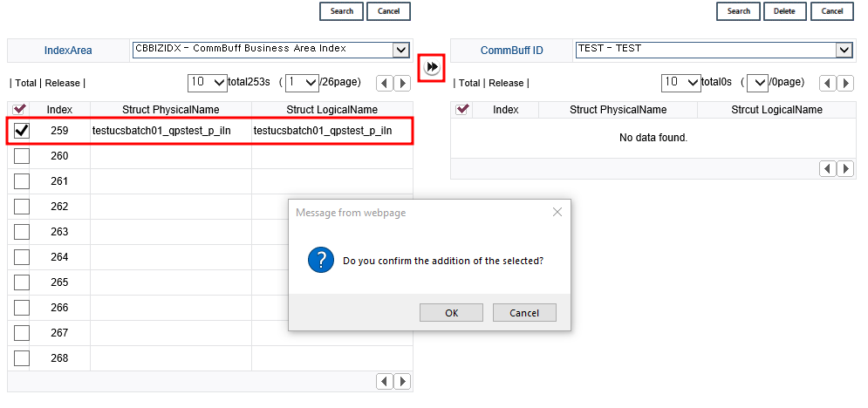
Task: Go to previous page in left table header
Action: pos(385,84)
